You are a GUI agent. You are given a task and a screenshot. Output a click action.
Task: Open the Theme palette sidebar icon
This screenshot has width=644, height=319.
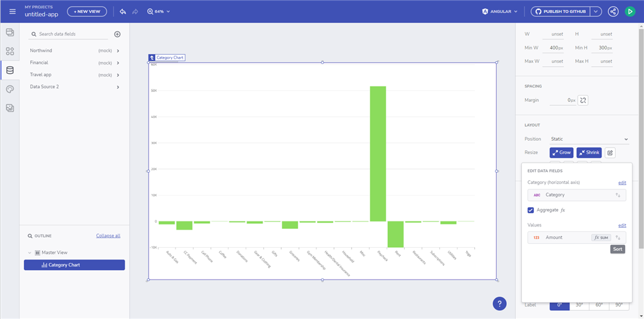click(x=9, y=89)
